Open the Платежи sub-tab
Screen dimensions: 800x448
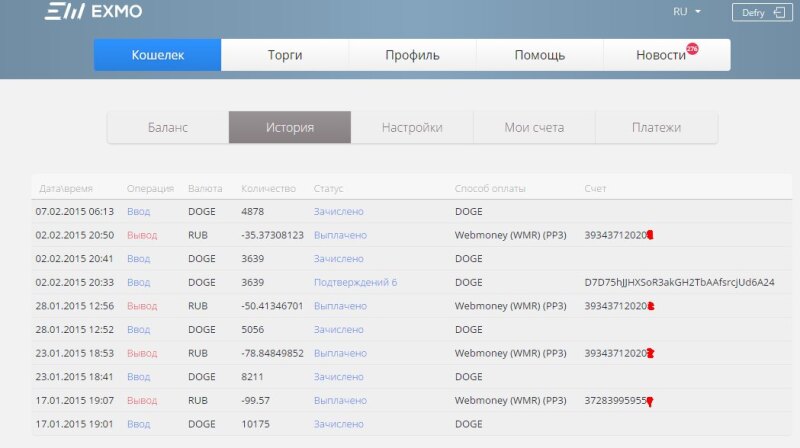click(x=656, y=128)
